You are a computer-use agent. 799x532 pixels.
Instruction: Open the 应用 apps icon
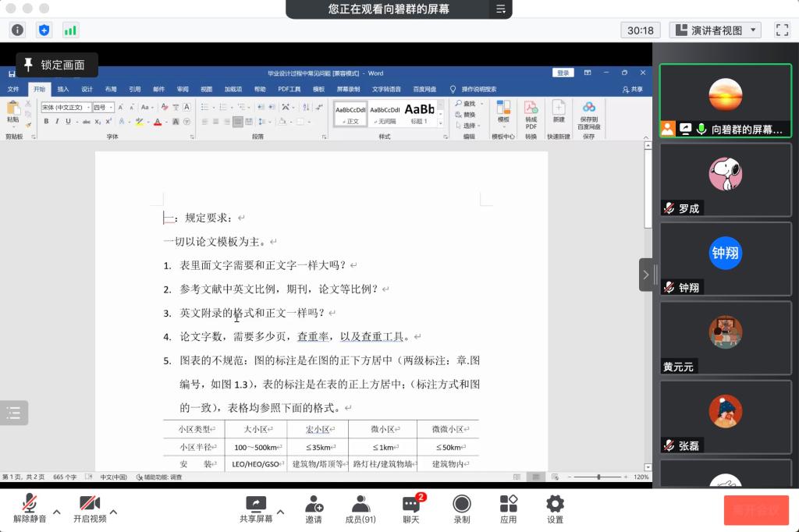[x=509, y=508]
